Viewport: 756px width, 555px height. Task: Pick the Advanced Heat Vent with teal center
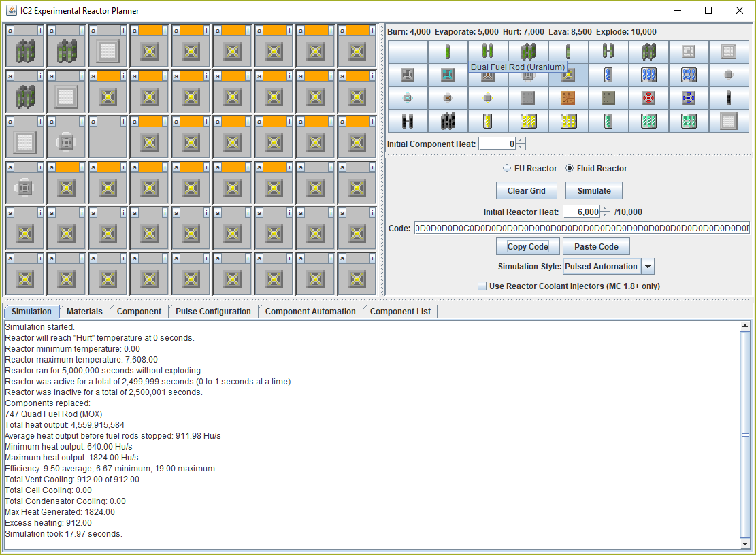pyautogui.click(x=448, y=75)
